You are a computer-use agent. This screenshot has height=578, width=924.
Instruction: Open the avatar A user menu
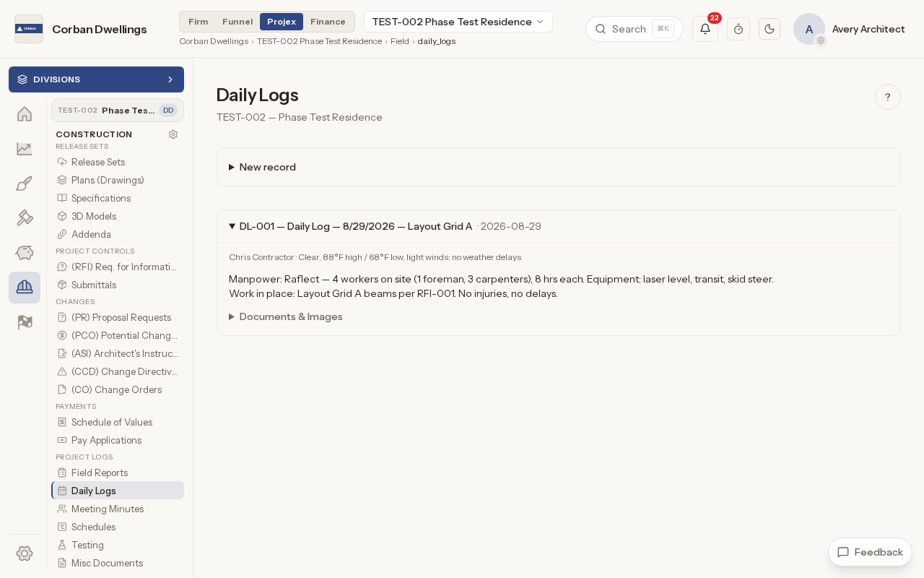[809, 29]
